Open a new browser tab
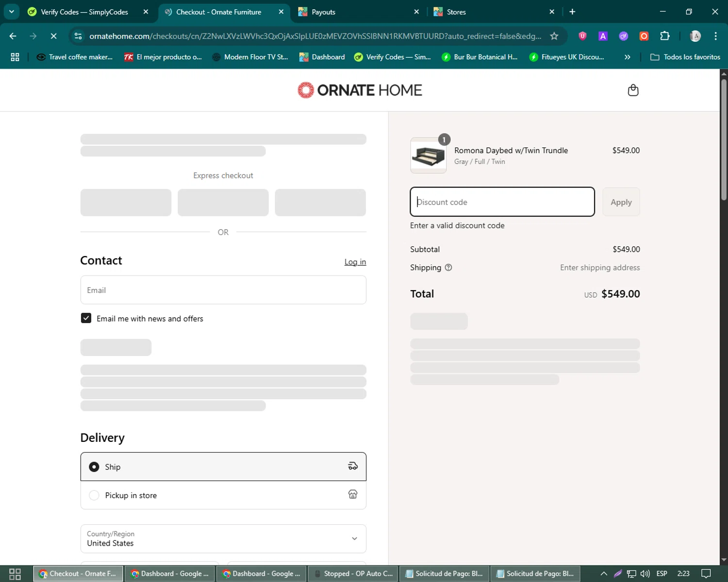 pyautogui.click(x=572, y=12)
